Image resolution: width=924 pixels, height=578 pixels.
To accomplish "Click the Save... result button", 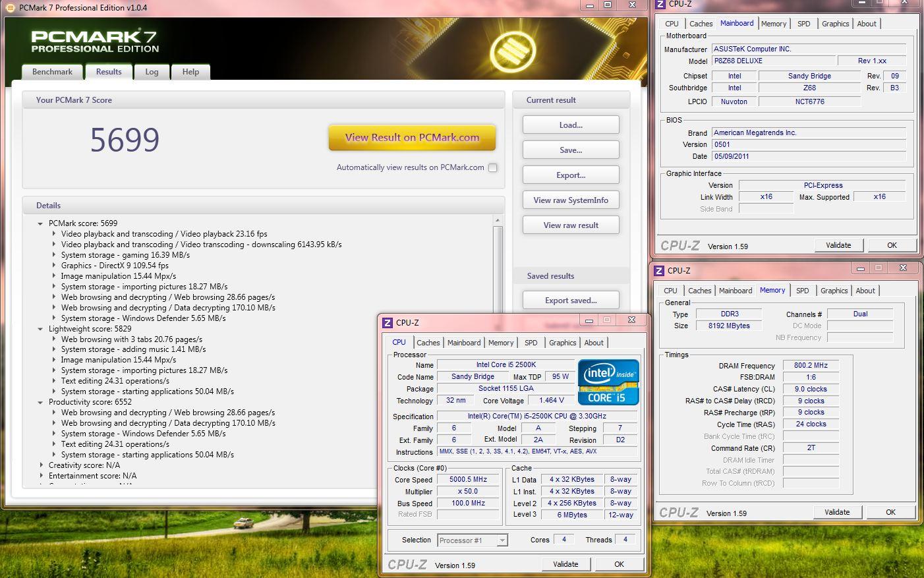I will click(x=571, y=150).
